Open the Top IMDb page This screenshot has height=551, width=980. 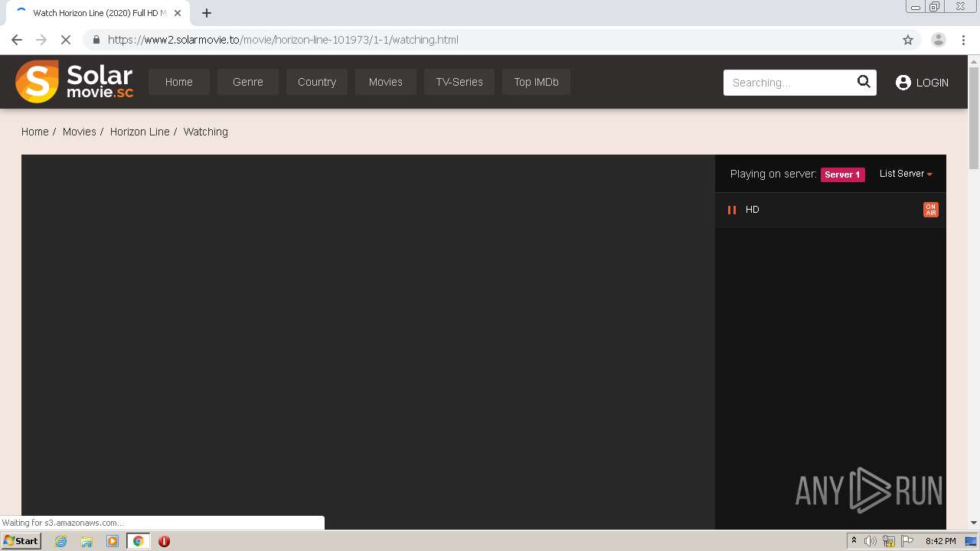tap(536, 82)
